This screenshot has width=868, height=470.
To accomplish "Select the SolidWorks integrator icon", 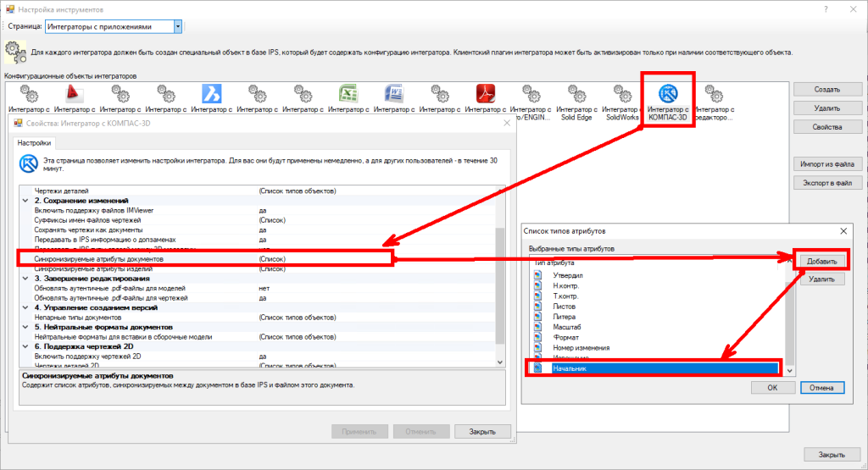I will point(623,93).
